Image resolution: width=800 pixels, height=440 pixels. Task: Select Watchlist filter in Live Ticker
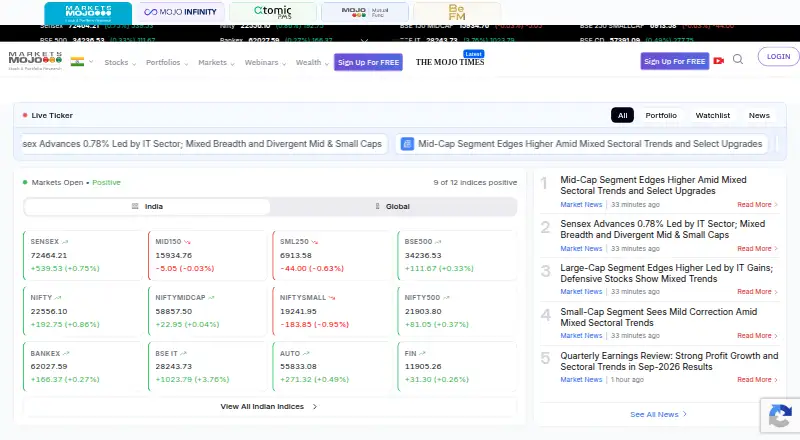coord(713,115)
